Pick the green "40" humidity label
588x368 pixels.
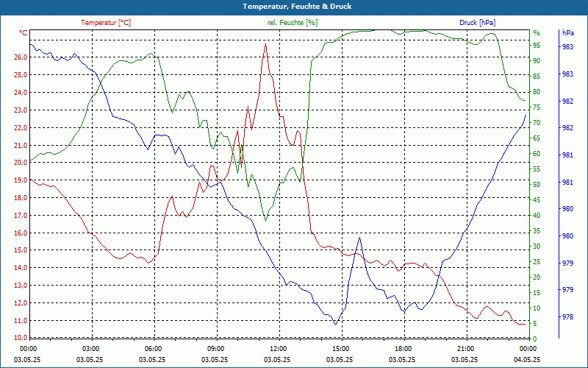537,216
